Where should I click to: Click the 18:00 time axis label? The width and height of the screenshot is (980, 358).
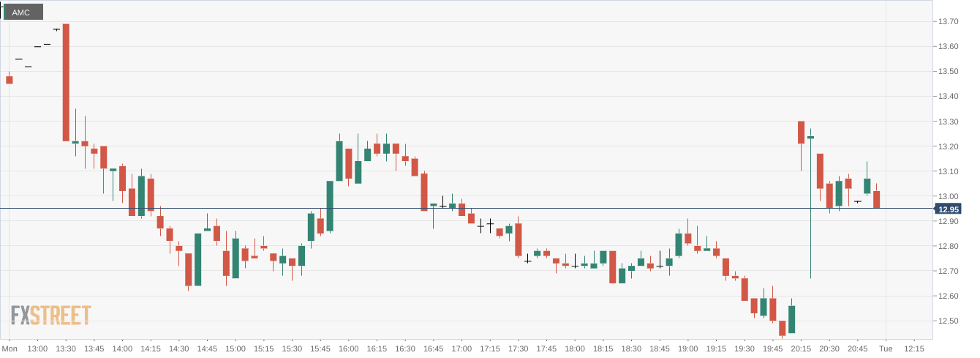[574, 348]
